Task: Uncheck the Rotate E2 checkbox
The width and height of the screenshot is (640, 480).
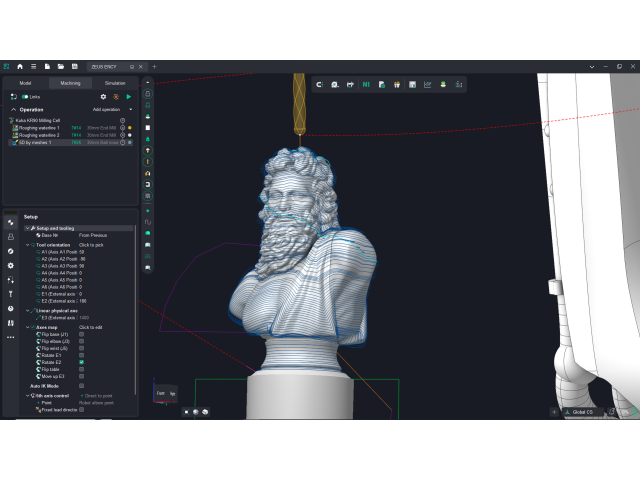Action: (81, 361)
